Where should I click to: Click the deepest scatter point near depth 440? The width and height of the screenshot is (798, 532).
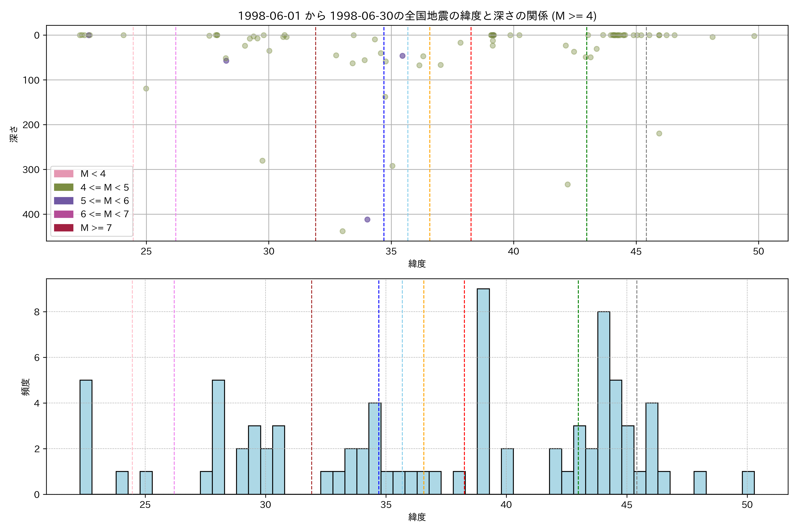(343, 231)
